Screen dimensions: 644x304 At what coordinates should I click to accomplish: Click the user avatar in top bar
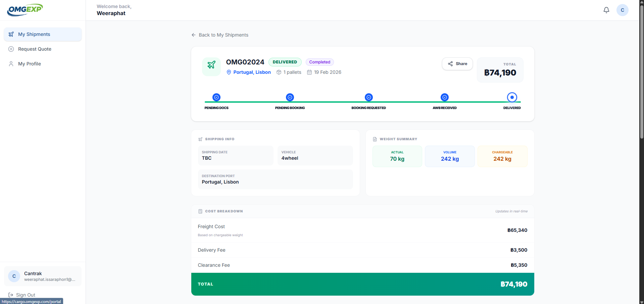click(622, 10)
